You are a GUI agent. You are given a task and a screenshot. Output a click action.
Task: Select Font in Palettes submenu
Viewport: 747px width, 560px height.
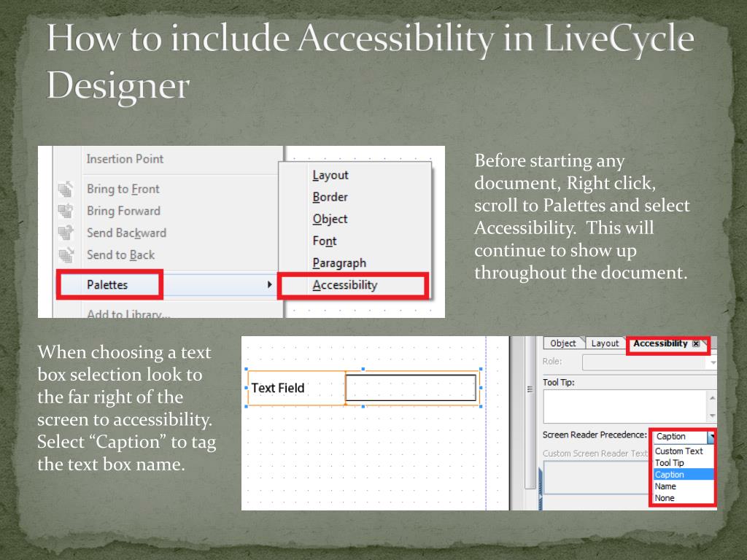325,241
